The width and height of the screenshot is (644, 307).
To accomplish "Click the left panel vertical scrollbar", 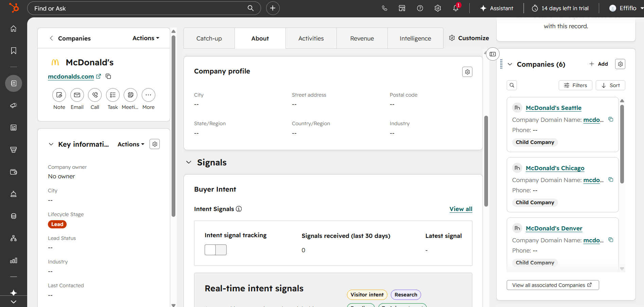I will click(174, 126).
